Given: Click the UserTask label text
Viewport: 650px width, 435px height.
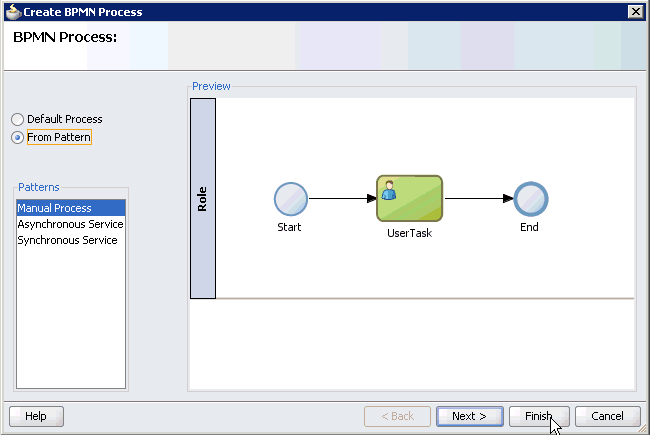Looking at the screenshot, I should pyautogui.click(x=410, y=233).
